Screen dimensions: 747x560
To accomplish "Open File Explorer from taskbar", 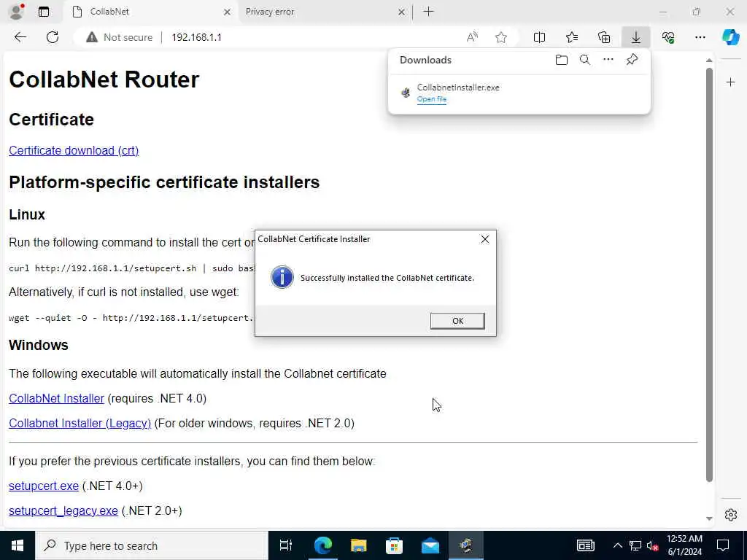I will (359, 545).
